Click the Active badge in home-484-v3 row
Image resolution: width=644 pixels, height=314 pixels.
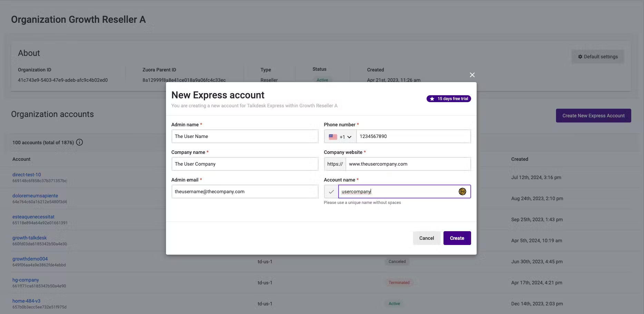394,304
